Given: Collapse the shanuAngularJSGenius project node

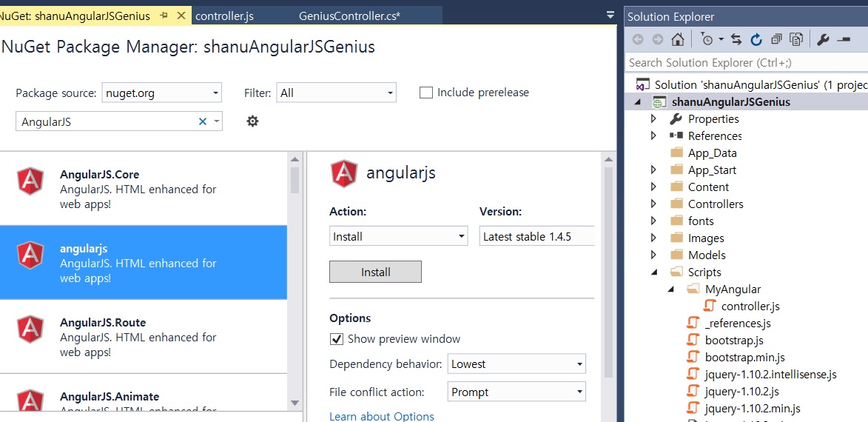Looking at the screenshot, I should tap(637, 102).
